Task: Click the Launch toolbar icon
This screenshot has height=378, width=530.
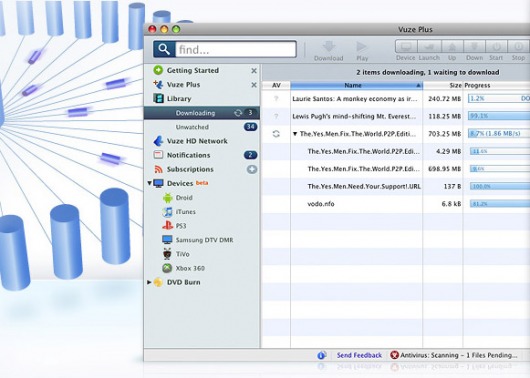Action: coord(429,46)
